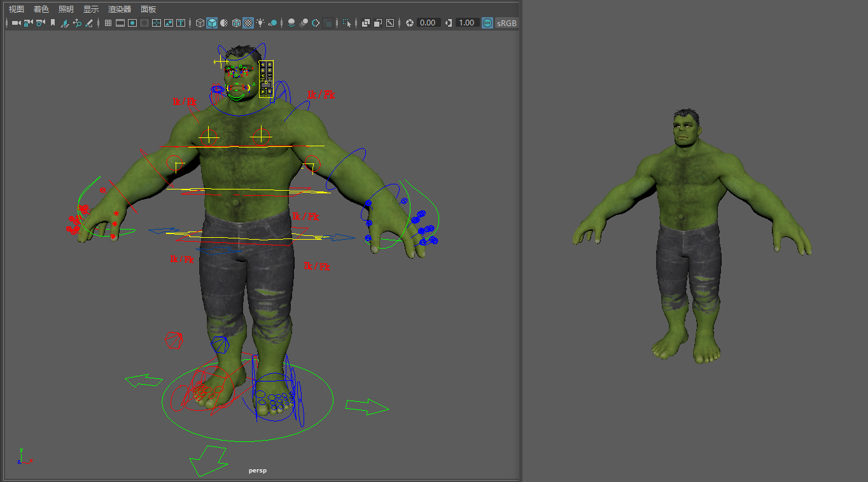This screenshot has width=868, height=482.
Task: Select the facial control panel box
Action: [266, 79]
